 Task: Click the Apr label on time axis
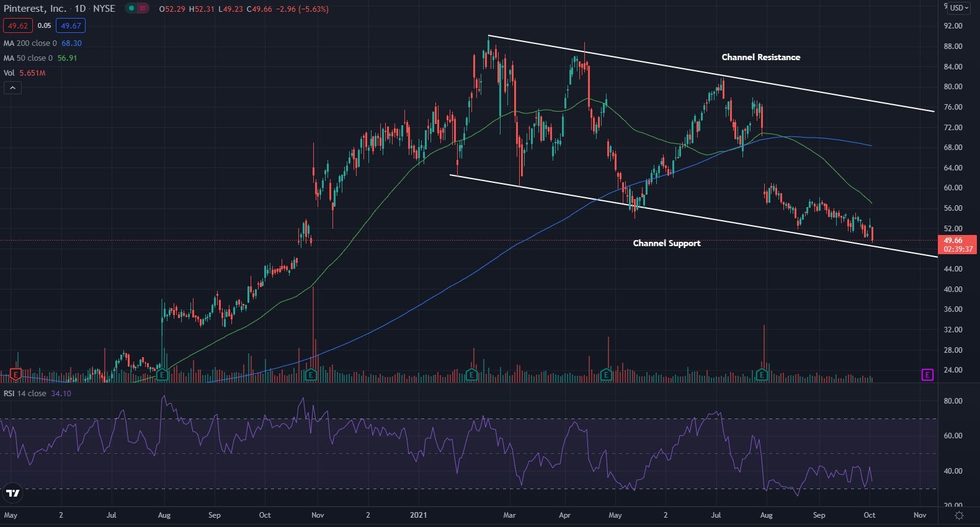[564, 515]
